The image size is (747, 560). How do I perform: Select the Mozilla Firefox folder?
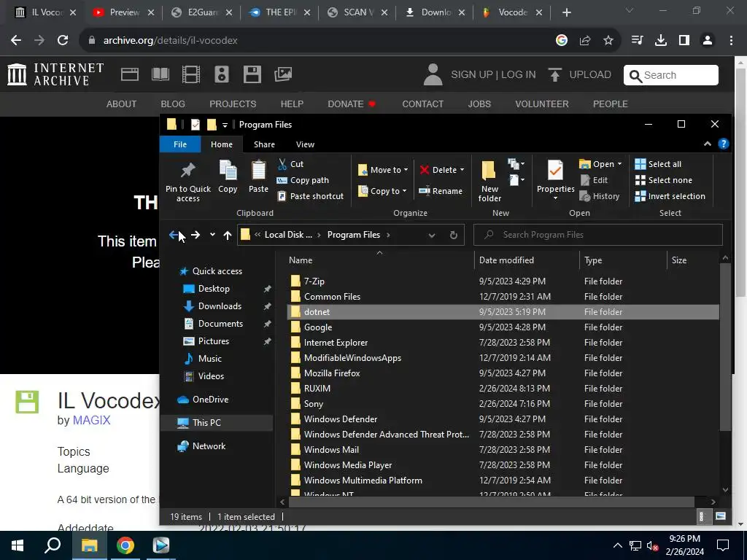coord(332,373)
